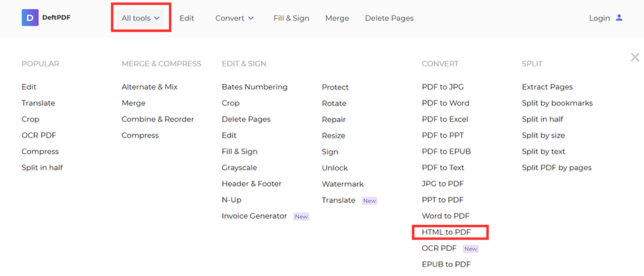Open the HTML to PDF converter
This screenshot has width=644, height=276.
click(x=446, y=232)
